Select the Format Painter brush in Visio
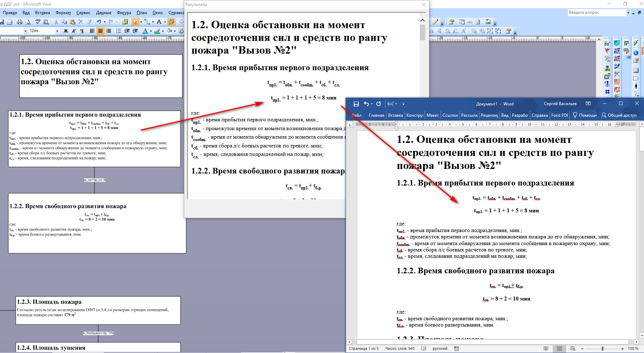This screenshot has width=644, height=353. coord(89,22)
